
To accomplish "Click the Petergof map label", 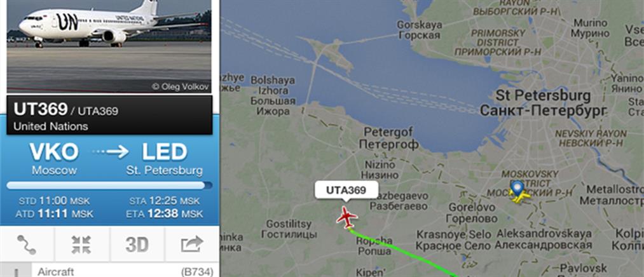I will 388,138.
